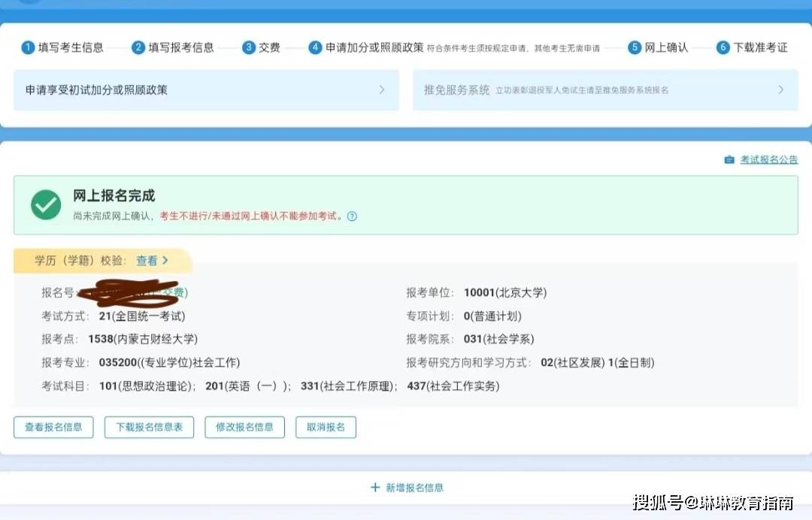The image size is (812, 520).
Task: Expand the 推免服务系统 arrow
Action: point(780,90)
